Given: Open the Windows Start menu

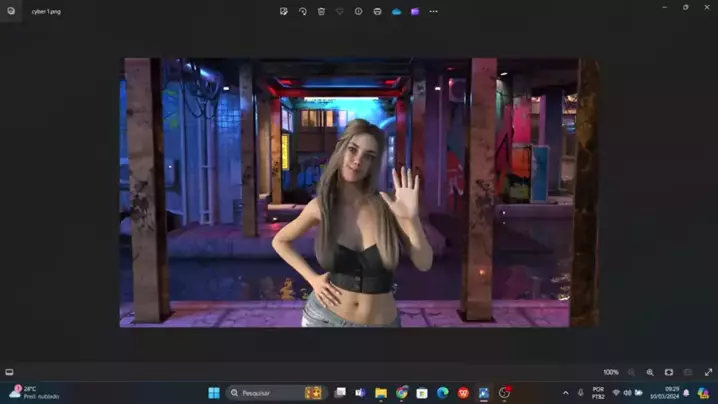Looking at the screenshot, I should pyautogui.click(x=214, y=393).
